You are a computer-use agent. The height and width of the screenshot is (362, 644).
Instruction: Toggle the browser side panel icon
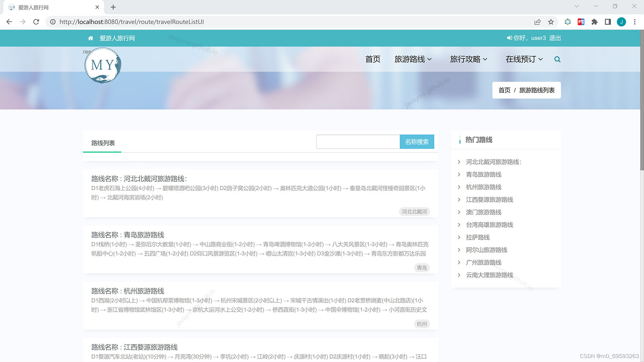pos(608,22)
